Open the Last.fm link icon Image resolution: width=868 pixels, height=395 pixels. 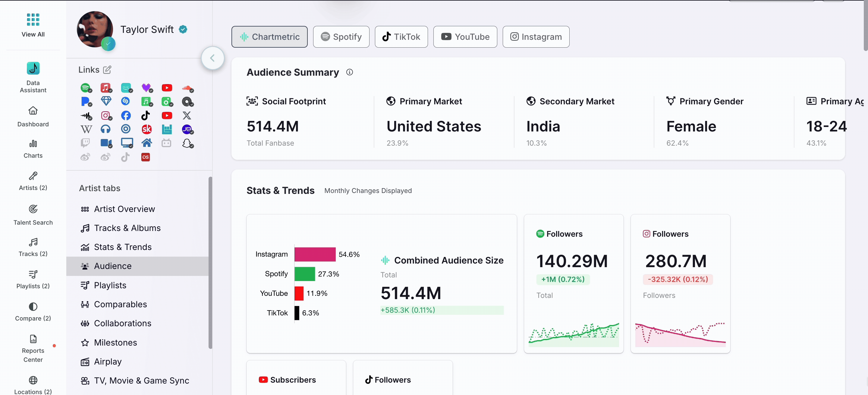tap(146, 157)
